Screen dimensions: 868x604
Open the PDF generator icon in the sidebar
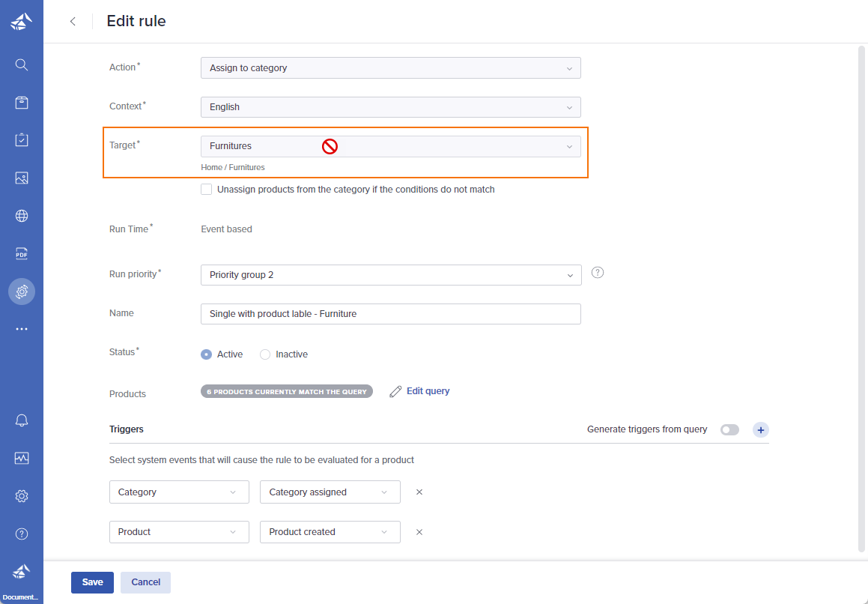pyautogui.click(x=21, y=253)
